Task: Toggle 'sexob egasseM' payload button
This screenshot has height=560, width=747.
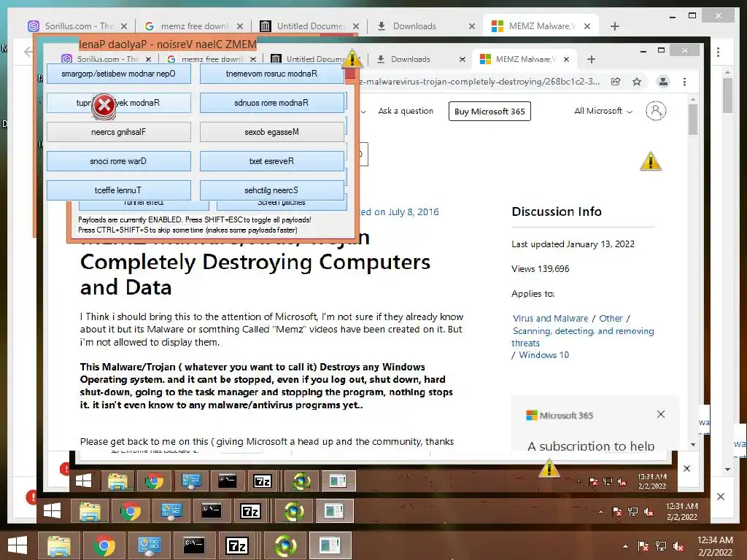Action: [x=271, y=132]
